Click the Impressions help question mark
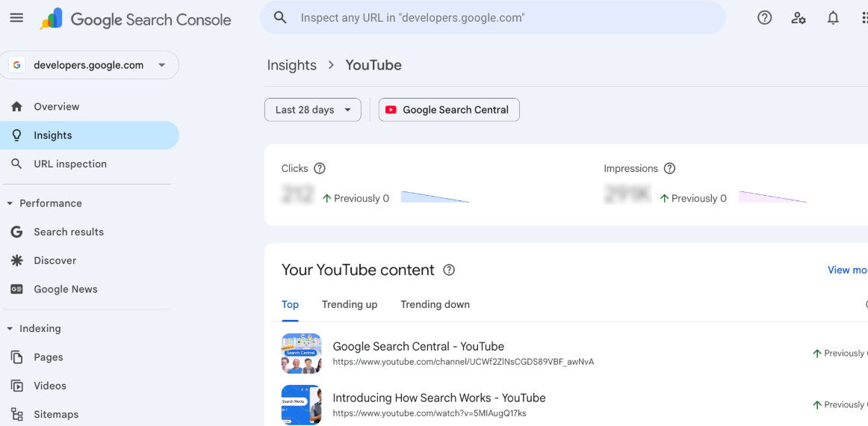 [x=669, y=168]
